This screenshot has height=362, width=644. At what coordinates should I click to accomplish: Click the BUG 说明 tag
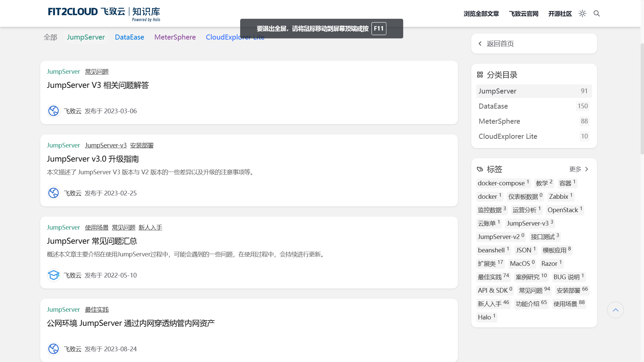pos(569,277)
